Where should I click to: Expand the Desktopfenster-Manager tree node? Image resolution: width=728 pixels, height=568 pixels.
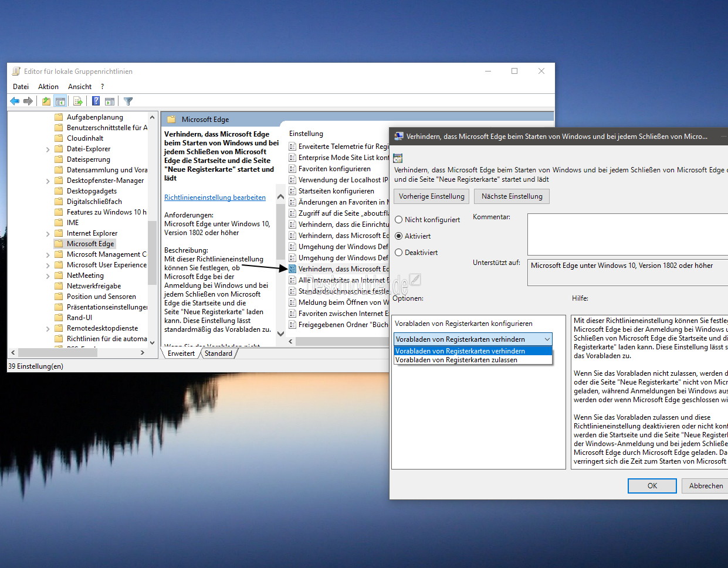point(48,181)
